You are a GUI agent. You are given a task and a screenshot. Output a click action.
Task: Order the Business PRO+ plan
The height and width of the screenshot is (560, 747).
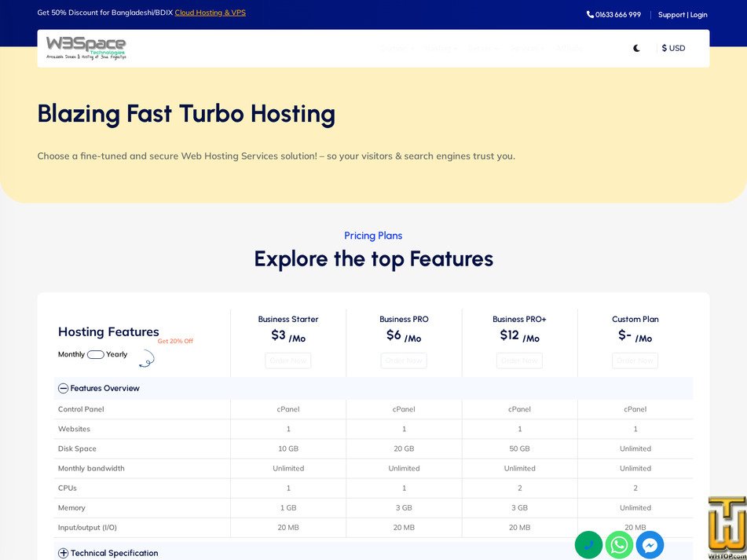[519, 361]
